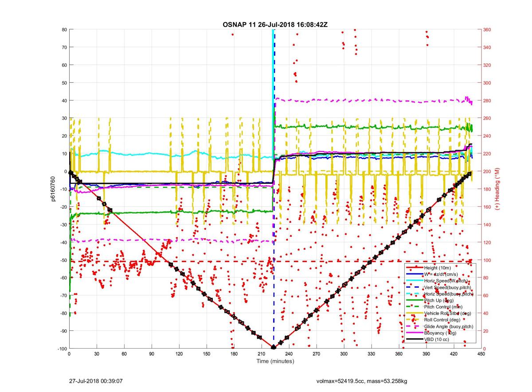This screenshot has width=532, height=392.
Task: Select the Vert Speed(buoy,pitch) legend entry
Action: 448,287
